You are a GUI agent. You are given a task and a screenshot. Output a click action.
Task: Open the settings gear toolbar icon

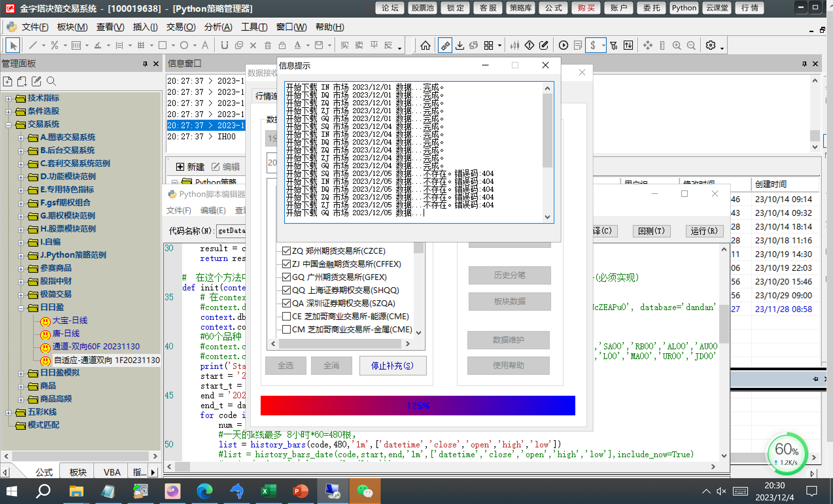point(710,45)
